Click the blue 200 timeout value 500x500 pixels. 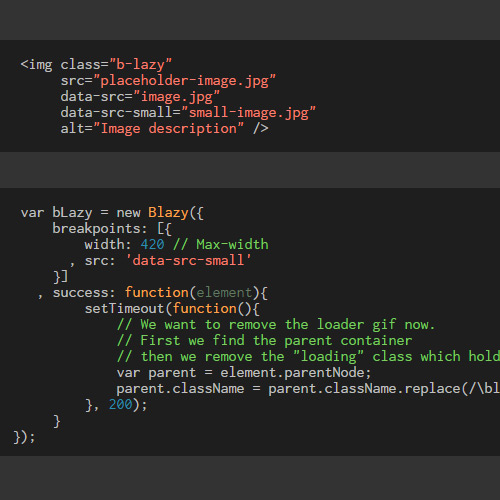(x=121, y=405)
